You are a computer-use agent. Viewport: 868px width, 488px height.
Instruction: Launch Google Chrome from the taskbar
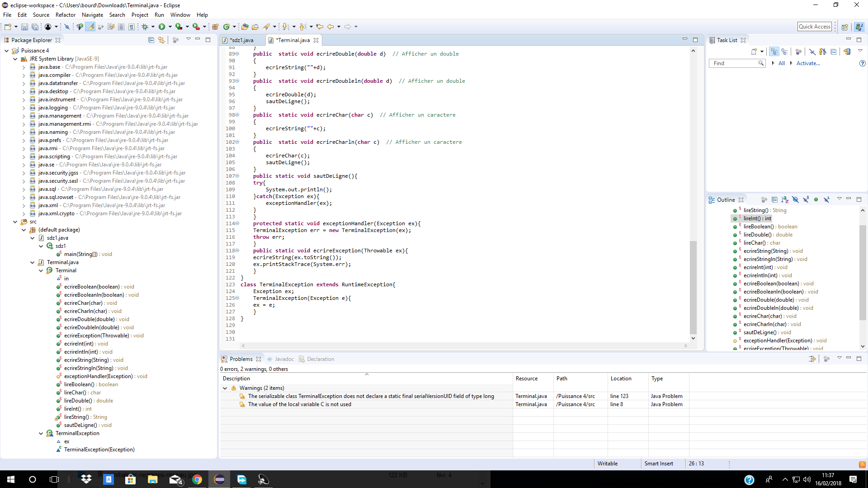(197, 479)
